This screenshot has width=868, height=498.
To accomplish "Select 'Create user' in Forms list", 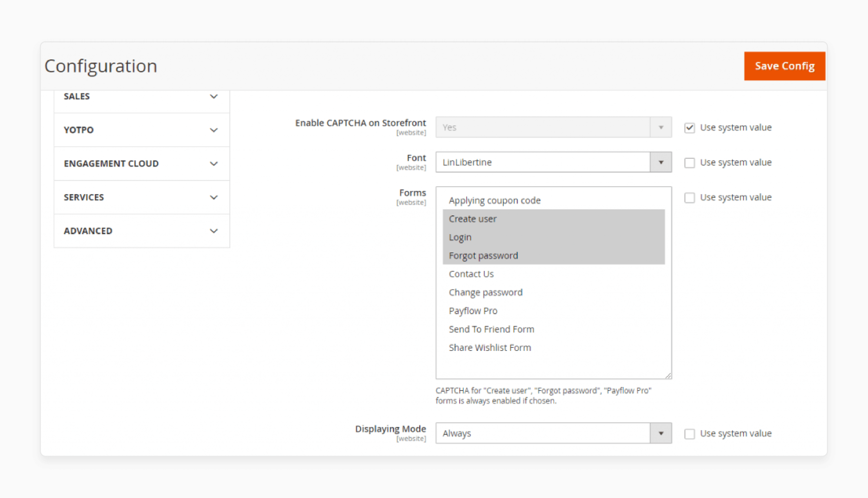I will click(554, 219).
